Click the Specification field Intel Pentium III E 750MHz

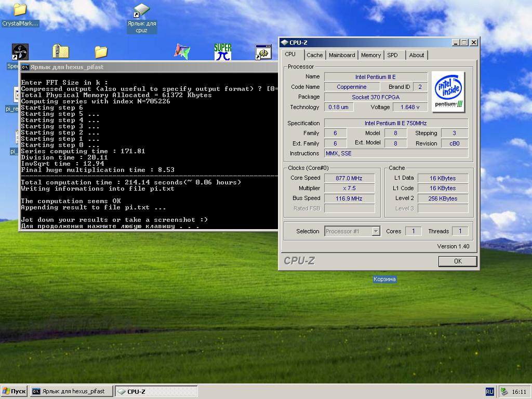click(395, 123)
